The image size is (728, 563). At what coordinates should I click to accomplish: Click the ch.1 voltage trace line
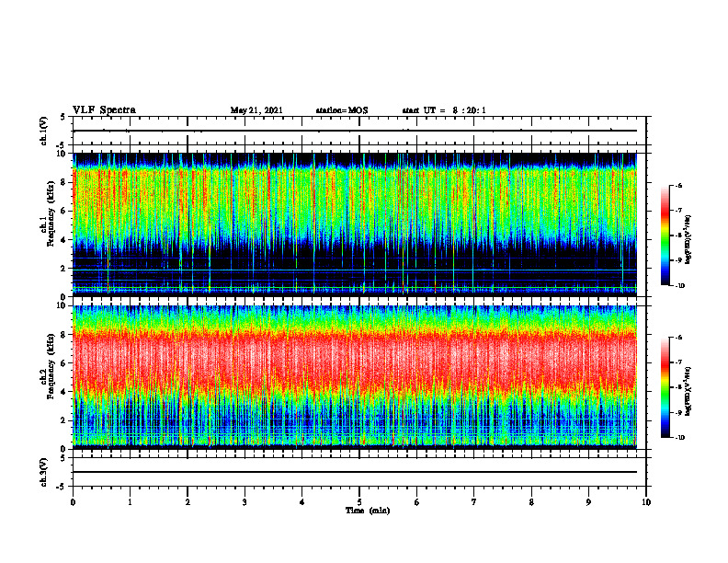[x=355, y=131]
